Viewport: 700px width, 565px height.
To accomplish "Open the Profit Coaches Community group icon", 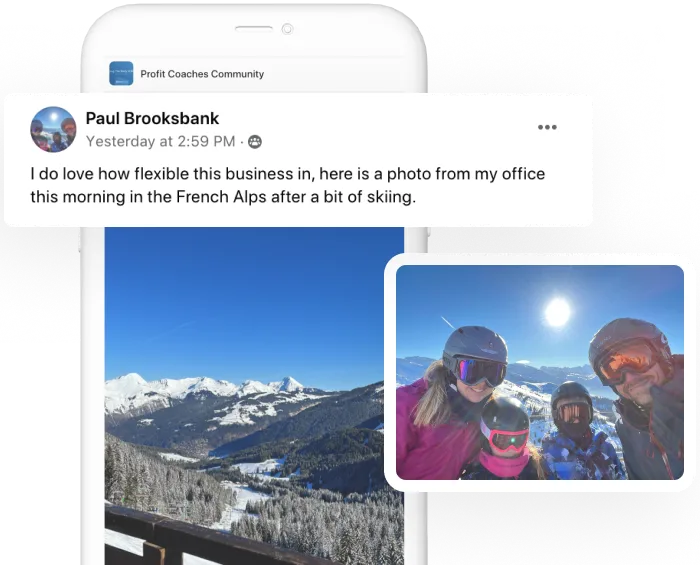I will click(x=121, y=74).
